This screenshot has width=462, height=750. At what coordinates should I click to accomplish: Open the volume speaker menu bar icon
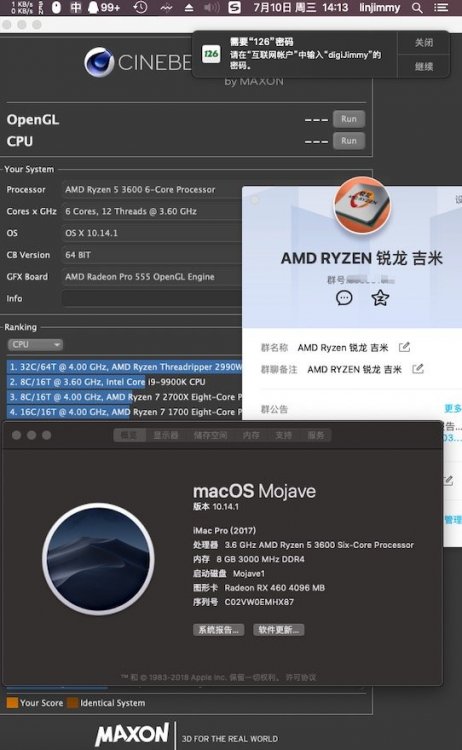coord(211,7)
